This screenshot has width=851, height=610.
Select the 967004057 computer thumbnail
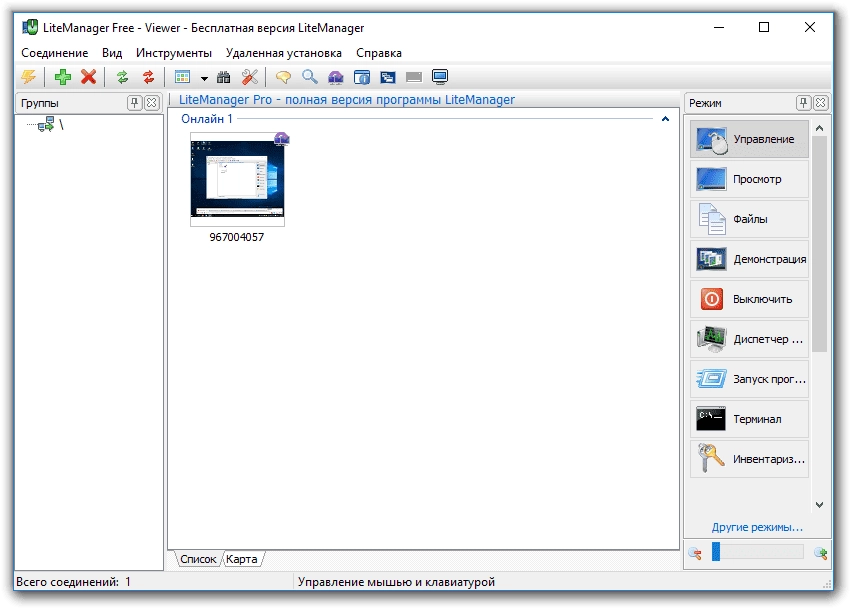coord(237,180)
